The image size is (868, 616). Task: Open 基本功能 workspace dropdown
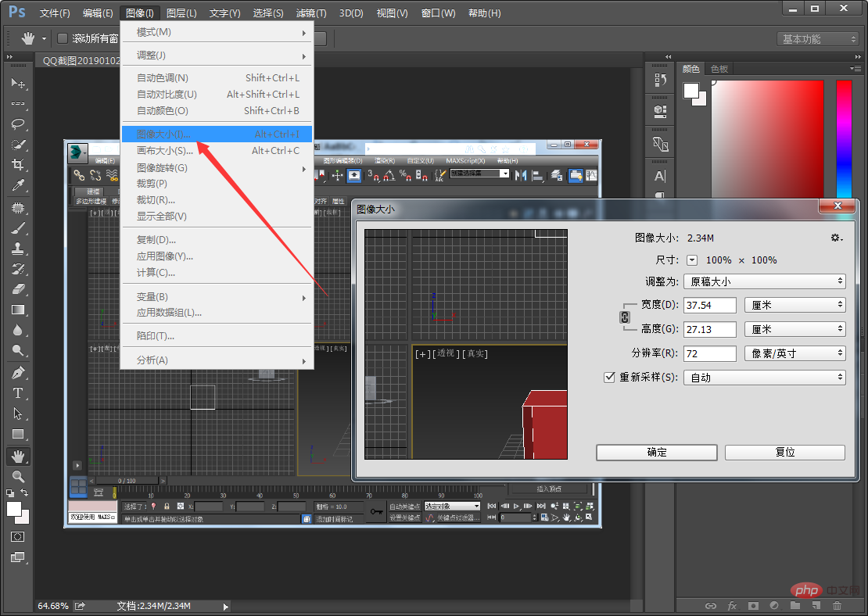point(818,39)
